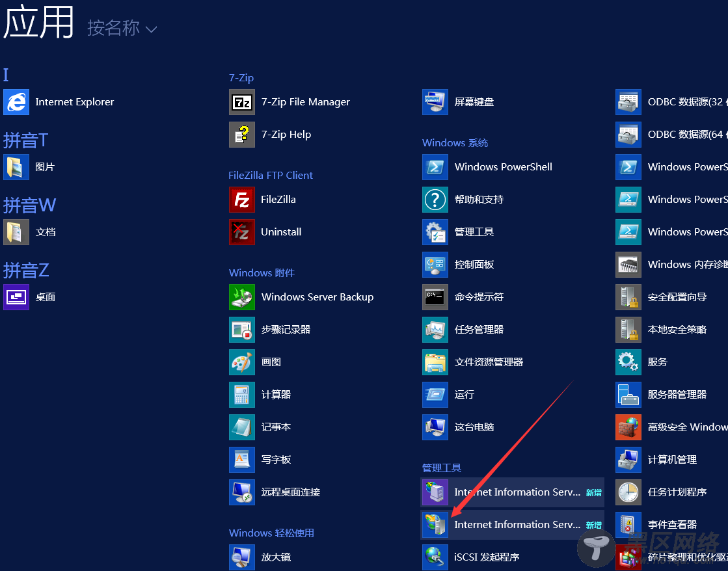This screenshot has width=728, height=571.
Task: Go to 桌面 desktop tile
Action: pyautogui.click(x=30, y=297)
